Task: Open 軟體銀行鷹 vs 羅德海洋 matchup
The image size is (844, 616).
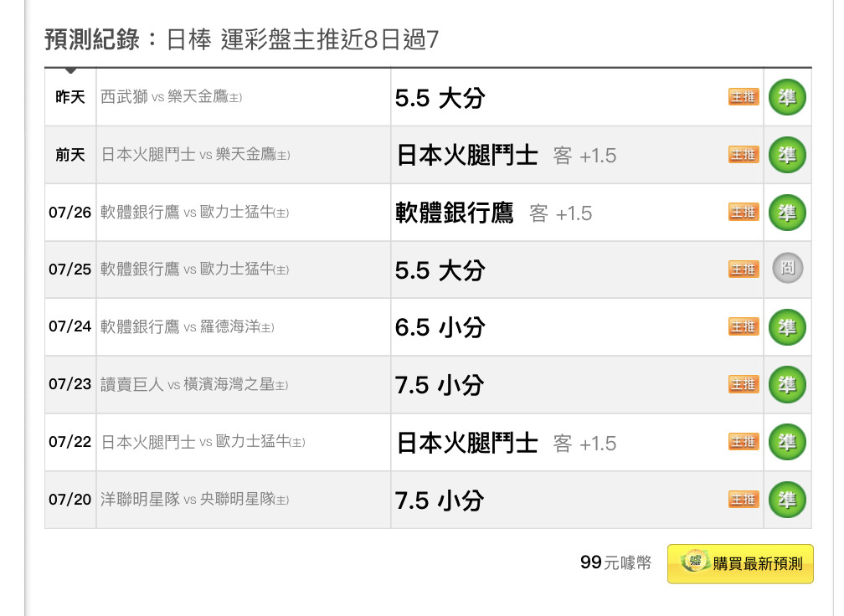Action: click(188, 326)
